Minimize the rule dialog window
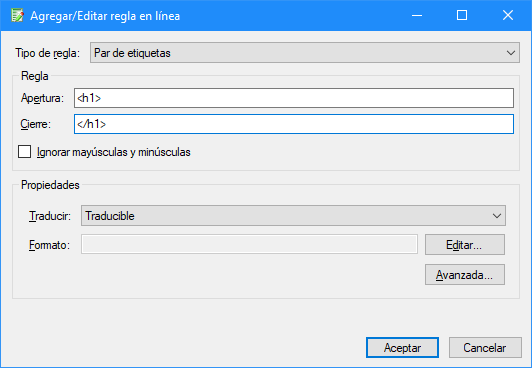Screen dimensions: 532x368 pos(417,16)
